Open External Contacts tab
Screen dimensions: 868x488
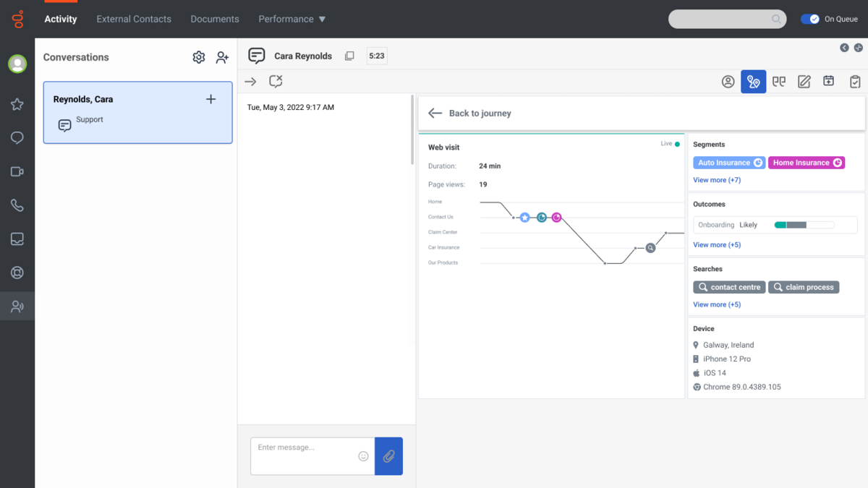134,19
